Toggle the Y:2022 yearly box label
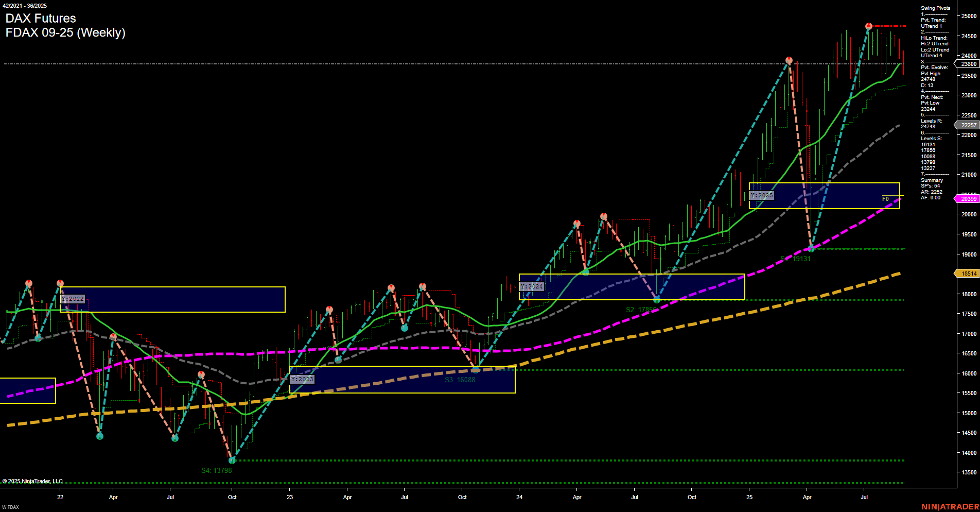The height and width of the screenshot is (512, 980). 72,299
